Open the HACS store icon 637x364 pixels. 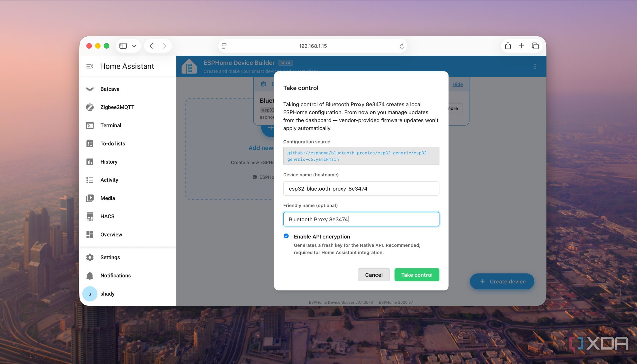[x=90, y=217]
